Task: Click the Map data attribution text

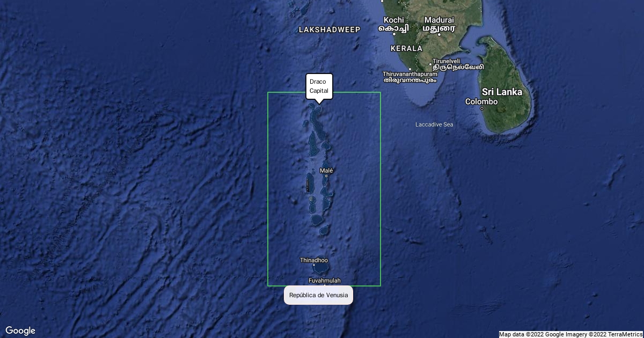Action: (571, 334)
